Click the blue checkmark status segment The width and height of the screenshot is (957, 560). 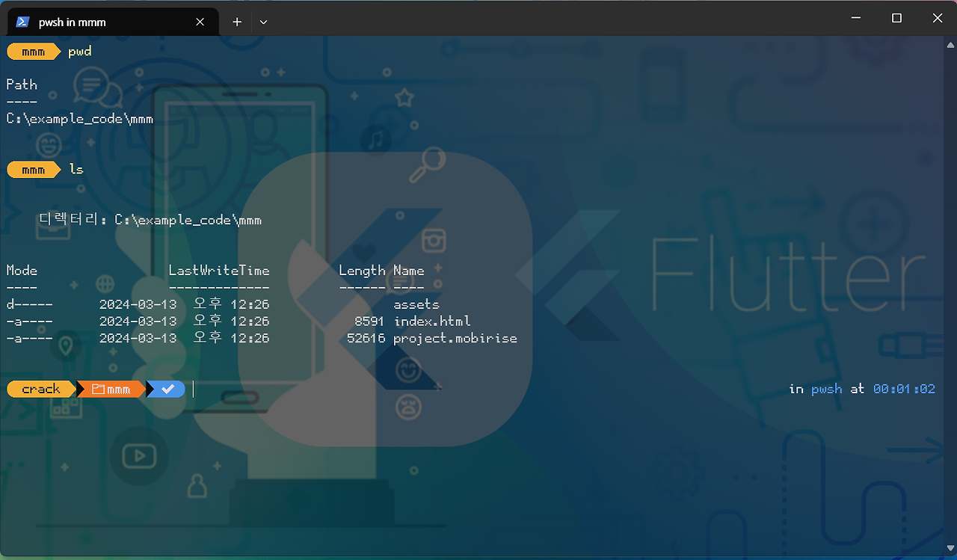[167, 389]
